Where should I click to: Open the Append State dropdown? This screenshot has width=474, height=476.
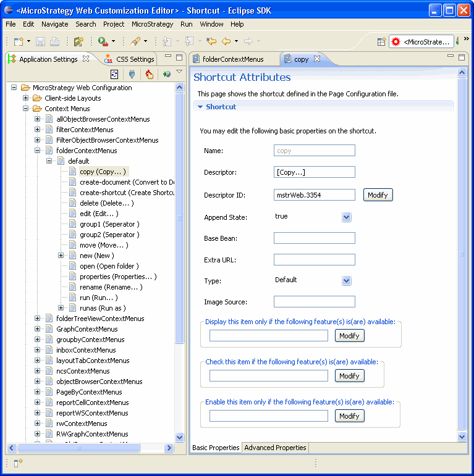tap(346, 217)
